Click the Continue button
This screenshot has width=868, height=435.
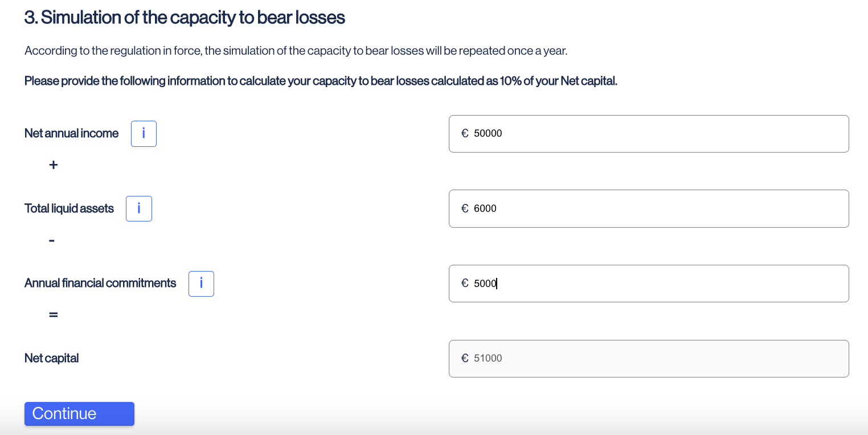(x=79, y=414)
